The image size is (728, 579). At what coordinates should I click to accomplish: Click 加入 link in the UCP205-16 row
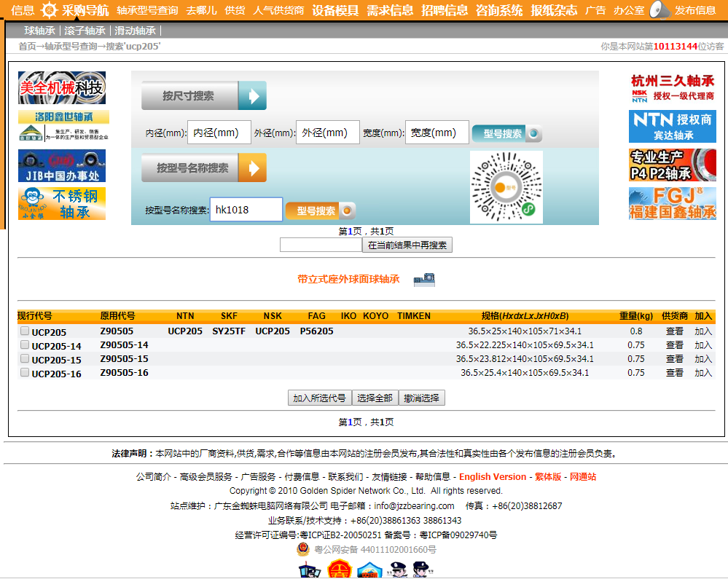click(x=703, y=373)
